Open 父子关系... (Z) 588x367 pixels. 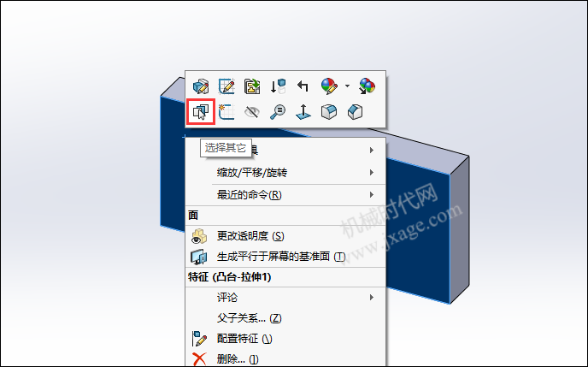285,318
